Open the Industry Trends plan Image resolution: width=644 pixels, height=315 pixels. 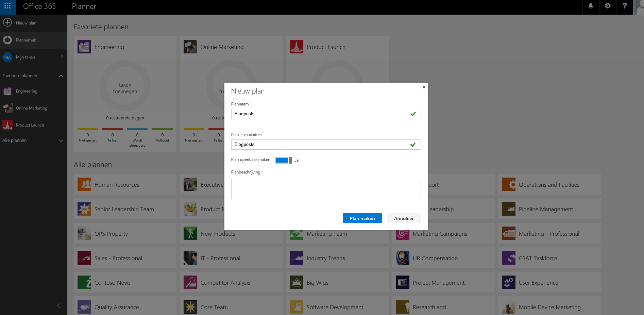tap(337, 258)
